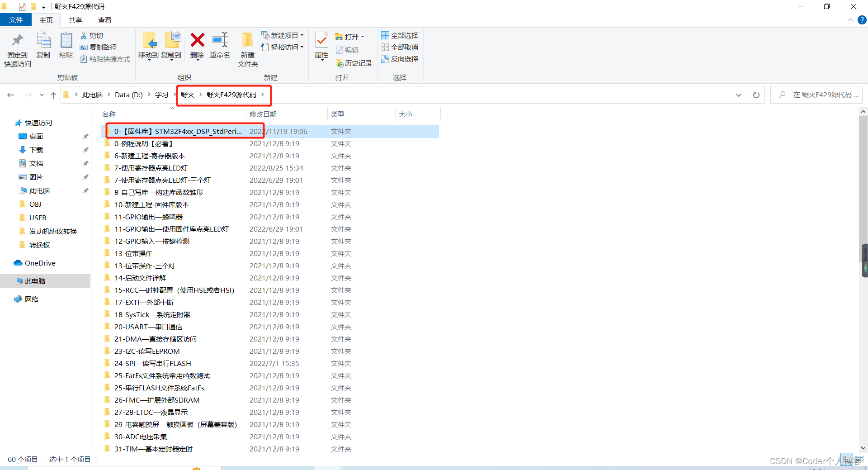Image resolution: width=868 pixels, height=470 pixels.
Task: Click the search magnifier icon
Action: (x=782, y=95)
